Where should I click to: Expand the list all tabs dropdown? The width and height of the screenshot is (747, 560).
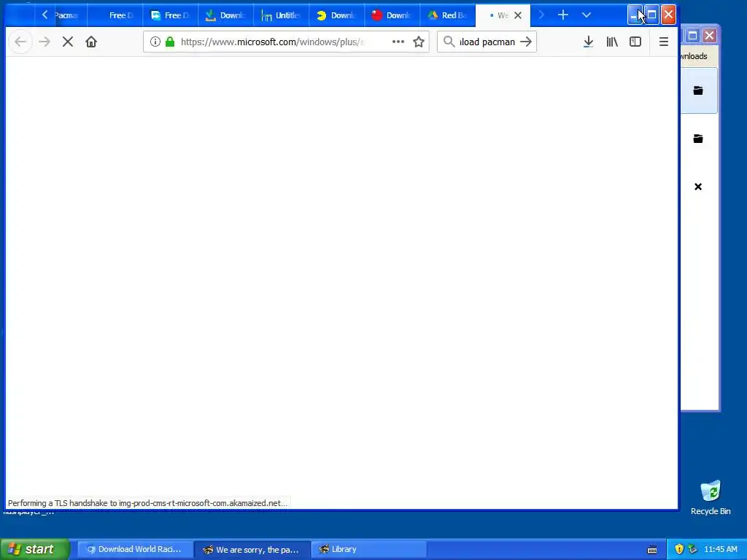[x=587, y=15]
